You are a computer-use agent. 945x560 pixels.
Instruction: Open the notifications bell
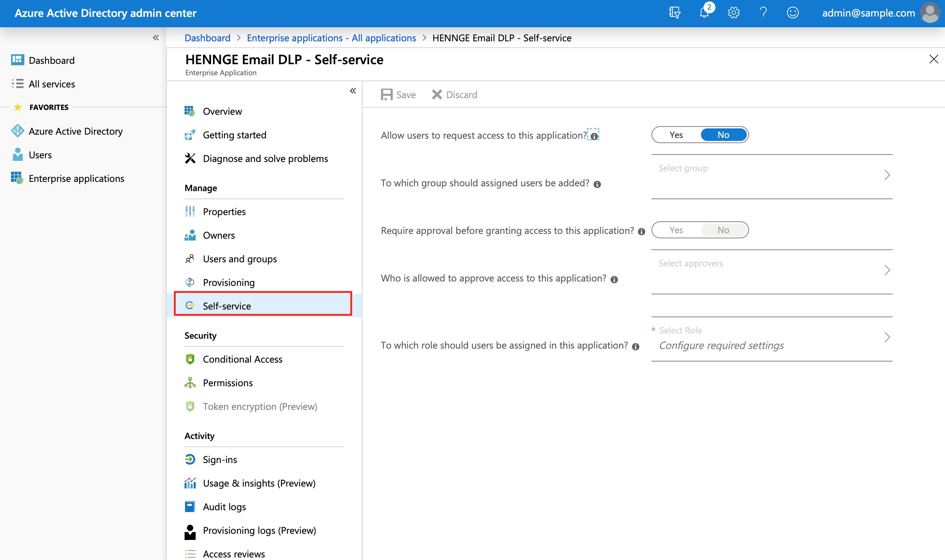[x=705, y=13]
